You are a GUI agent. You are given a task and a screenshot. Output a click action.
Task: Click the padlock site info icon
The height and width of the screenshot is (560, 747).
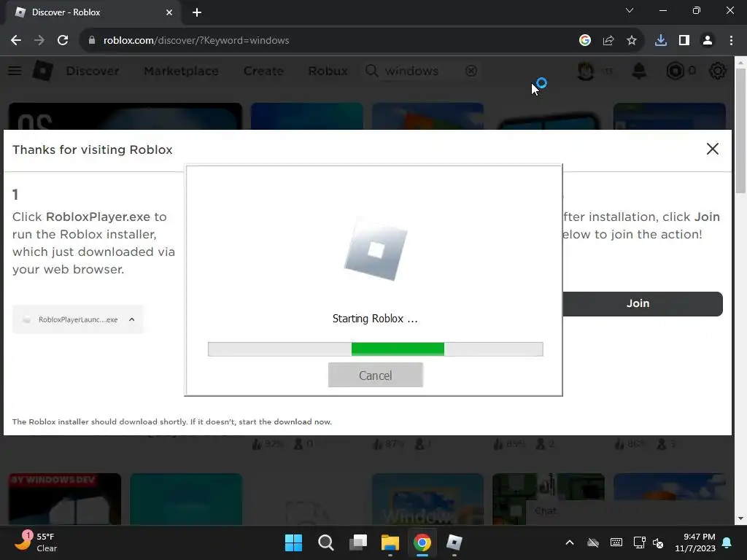coord(92,41)
